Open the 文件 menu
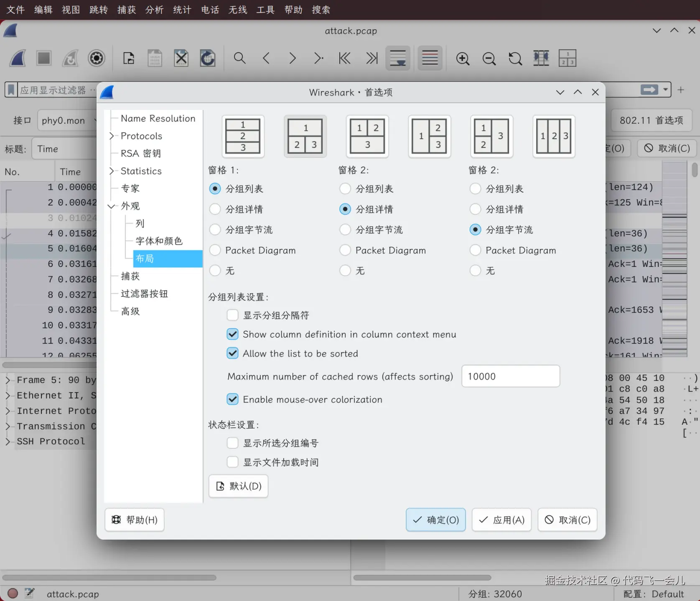 [15, 10]
